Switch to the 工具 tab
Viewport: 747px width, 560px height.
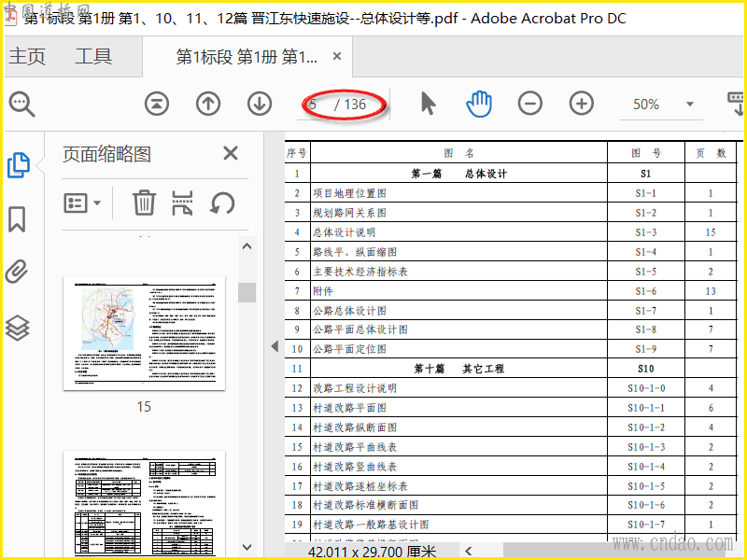[x=93, y=56]
